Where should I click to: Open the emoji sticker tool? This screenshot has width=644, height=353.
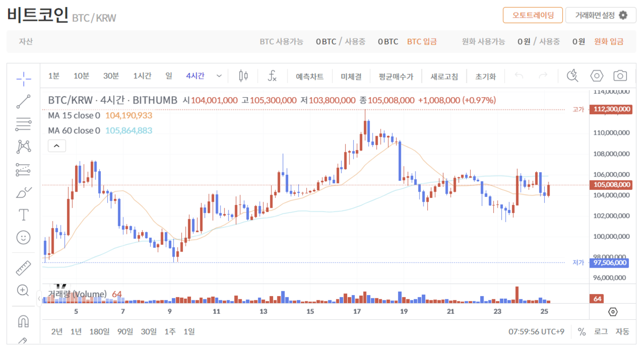click(24, 237)
